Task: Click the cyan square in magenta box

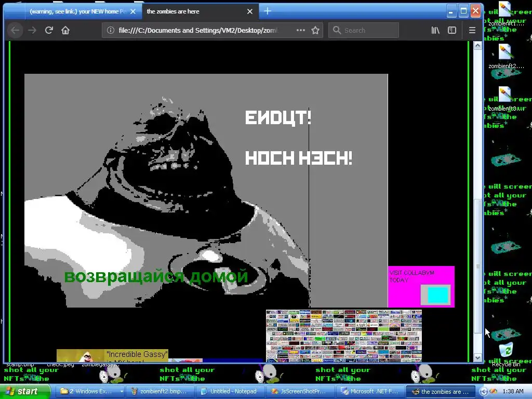Action: click(x=437, y=295)
